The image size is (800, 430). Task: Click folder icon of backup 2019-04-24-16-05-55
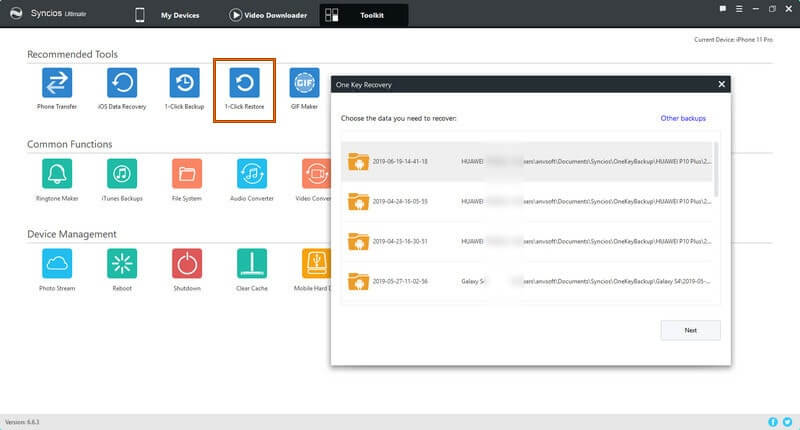point(358,201)
